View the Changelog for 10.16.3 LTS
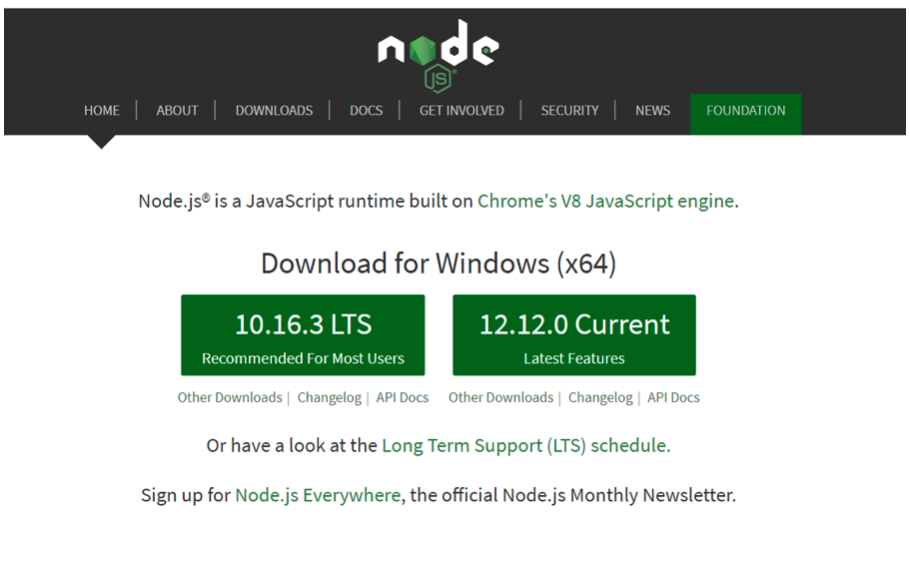910x562 pixels. [x=329, y=398]
